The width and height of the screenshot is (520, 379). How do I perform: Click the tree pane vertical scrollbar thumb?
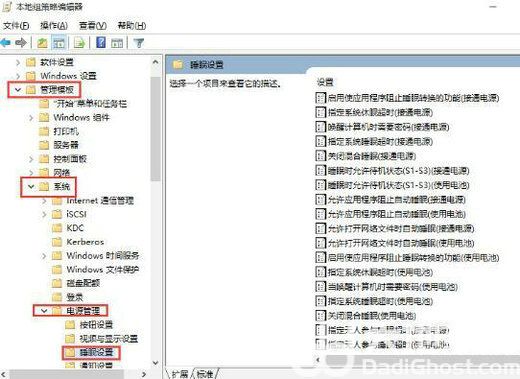[155, 128]
